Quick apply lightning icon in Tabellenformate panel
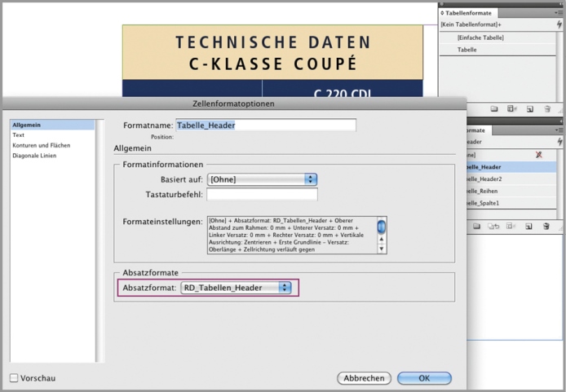Image resolution: width=566 pixels, height=392 pixels. point(559,24)
